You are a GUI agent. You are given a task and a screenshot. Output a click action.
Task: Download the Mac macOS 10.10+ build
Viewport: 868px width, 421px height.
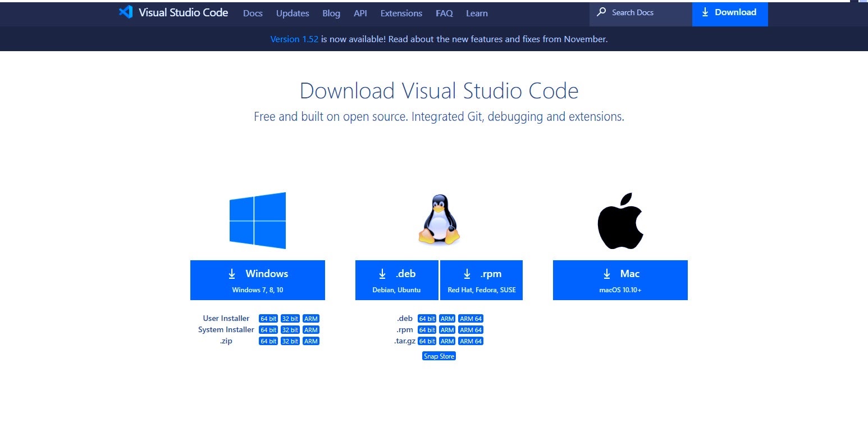(x=620, y=280)
